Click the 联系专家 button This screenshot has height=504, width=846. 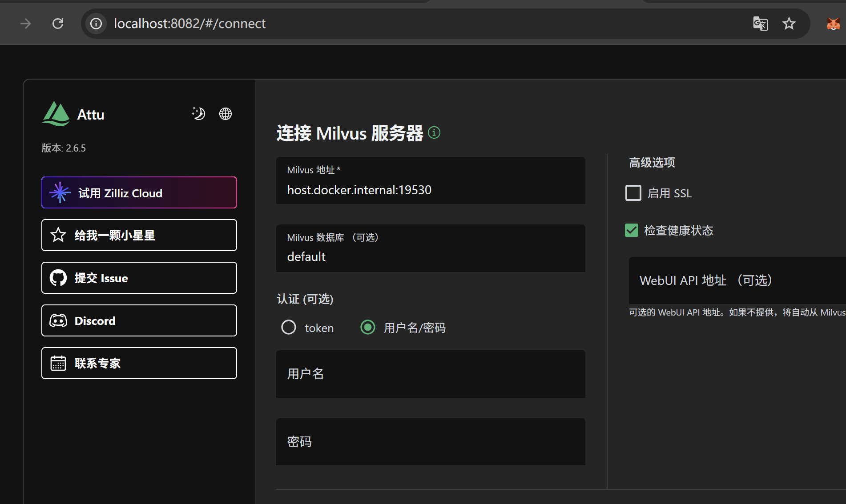tap(139, 363)
